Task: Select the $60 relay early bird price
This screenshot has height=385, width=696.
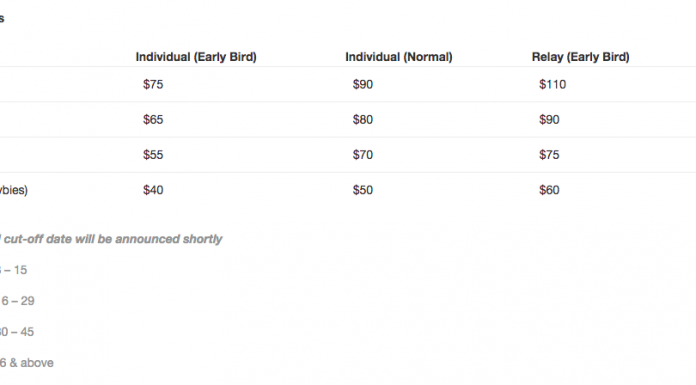Action: (x=549, y=190)
